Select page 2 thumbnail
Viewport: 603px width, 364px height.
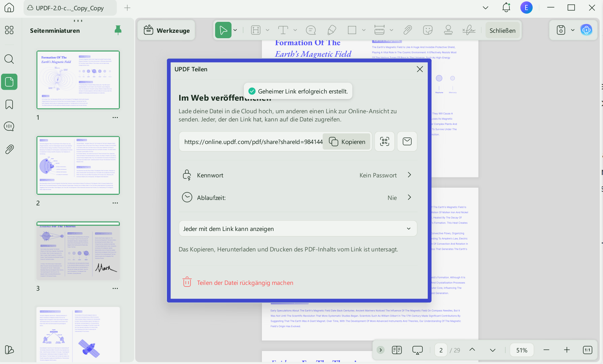coord(78,165)
